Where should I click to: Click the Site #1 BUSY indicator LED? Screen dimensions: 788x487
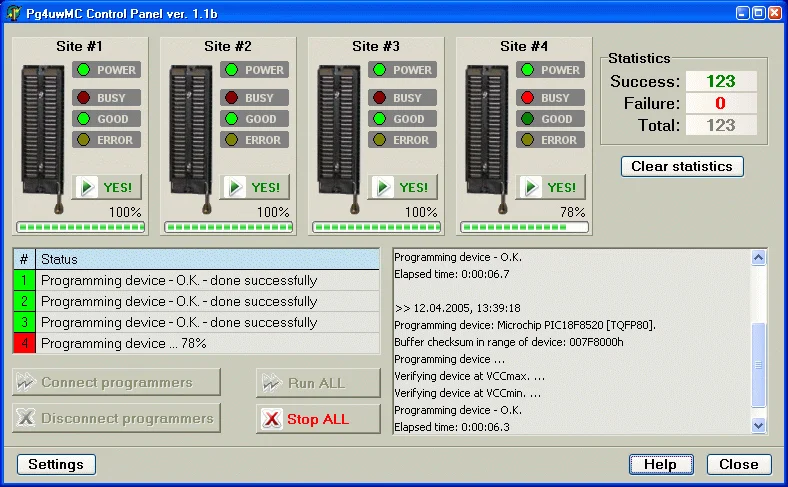(x=83, y=98)
